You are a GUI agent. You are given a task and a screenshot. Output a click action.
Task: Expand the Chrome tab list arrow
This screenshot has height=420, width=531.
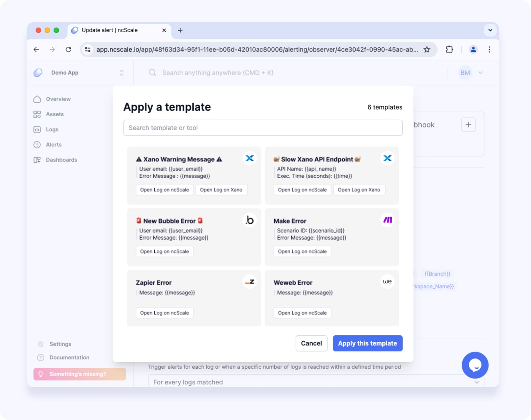490,30
